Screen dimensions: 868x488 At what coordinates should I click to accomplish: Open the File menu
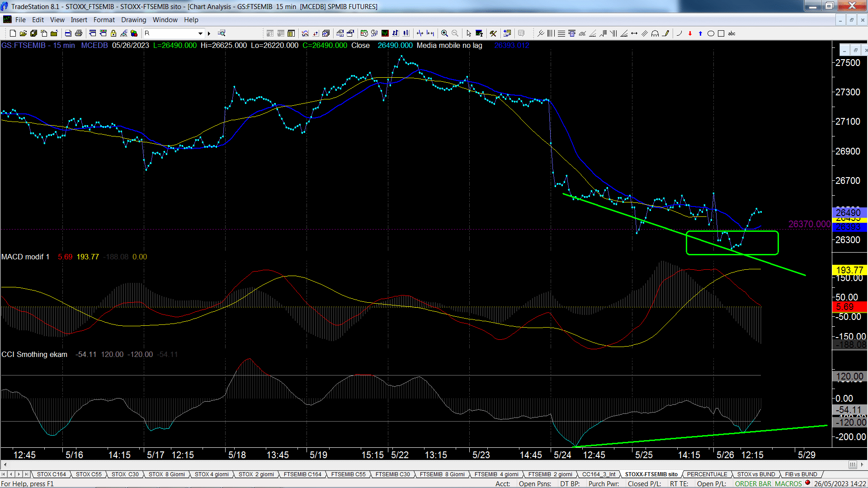(20, 20)
